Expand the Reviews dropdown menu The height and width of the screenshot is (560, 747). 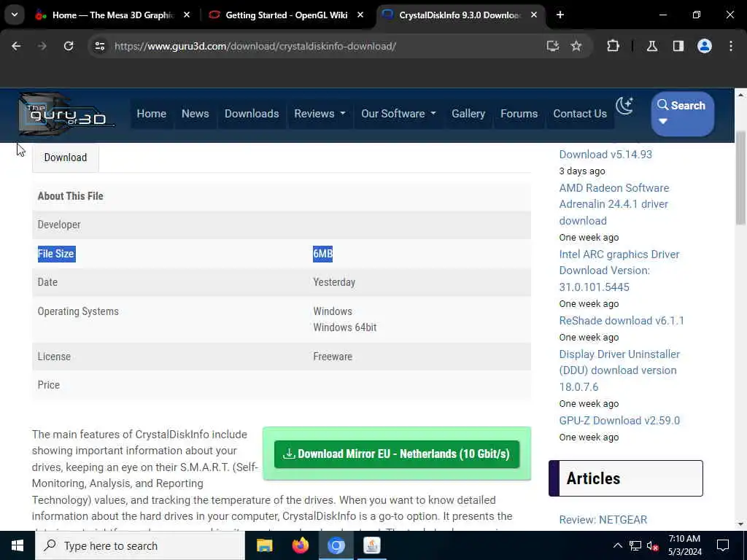pos(320,114)
